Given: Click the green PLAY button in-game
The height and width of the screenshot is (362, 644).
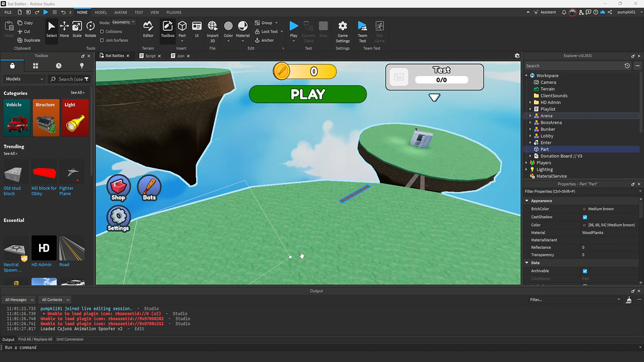Looking at the screenshot, I should [x=307, y=94].
